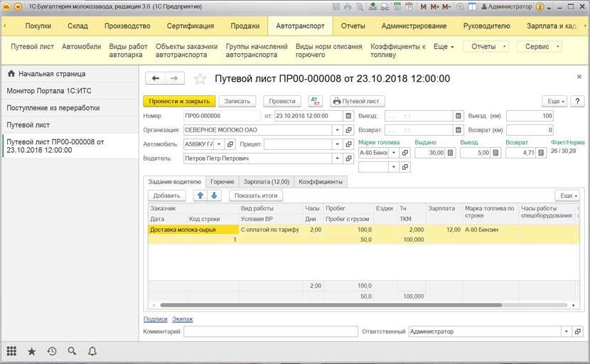
Task: Open calculator for Выдано 30,00 field
Action: click(x=451, y=153)
